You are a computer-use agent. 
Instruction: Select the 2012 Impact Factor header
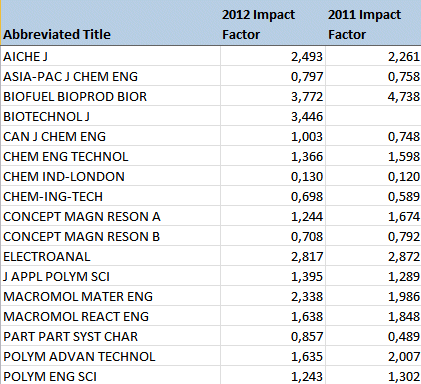(273, 23)
